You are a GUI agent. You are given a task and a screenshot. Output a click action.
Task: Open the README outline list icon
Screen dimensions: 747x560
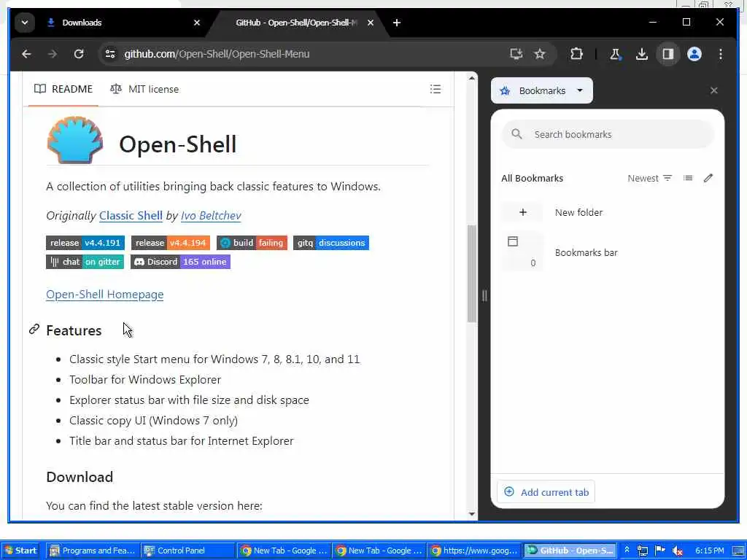pyautogui.click(x=435, y=89)
